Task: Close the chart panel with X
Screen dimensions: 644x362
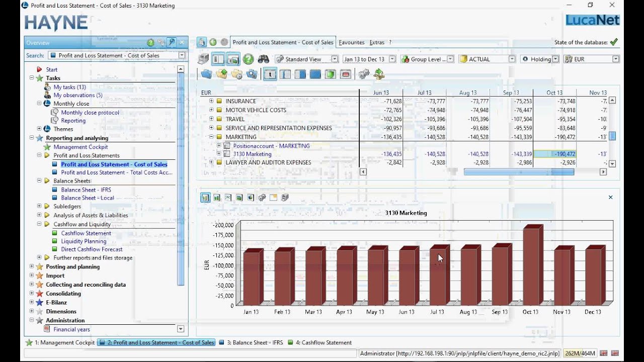Action: tap(611, 197)
